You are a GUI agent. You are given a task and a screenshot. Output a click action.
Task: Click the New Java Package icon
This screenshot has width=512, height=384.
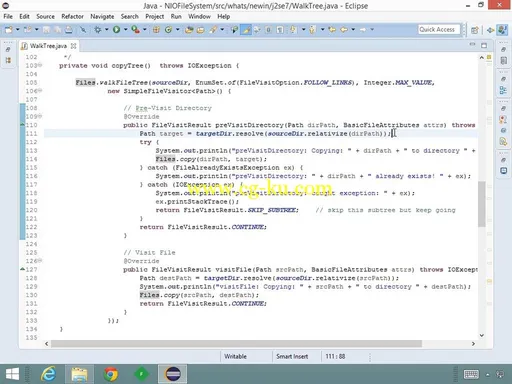156,30
